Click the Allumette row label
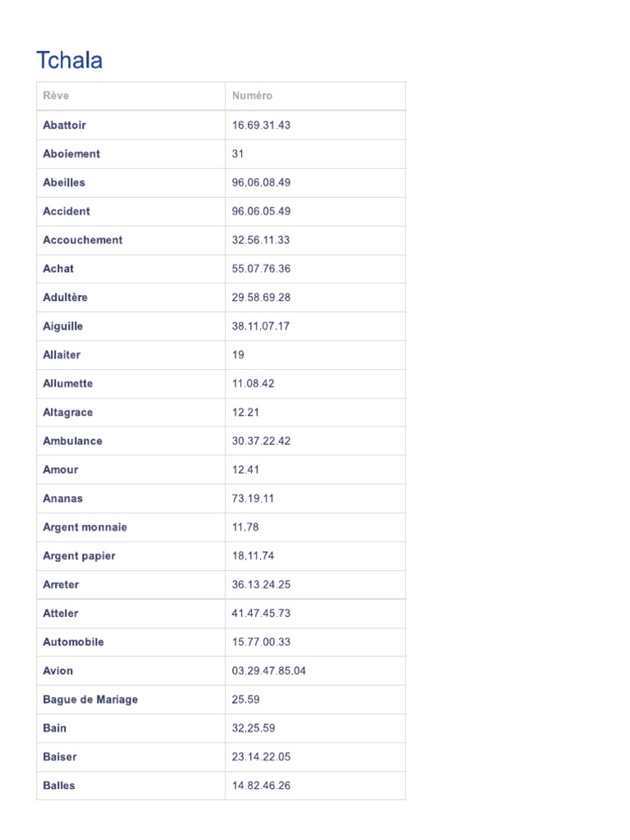Viewport: 630px width, 840px height. tap(68, 384)
